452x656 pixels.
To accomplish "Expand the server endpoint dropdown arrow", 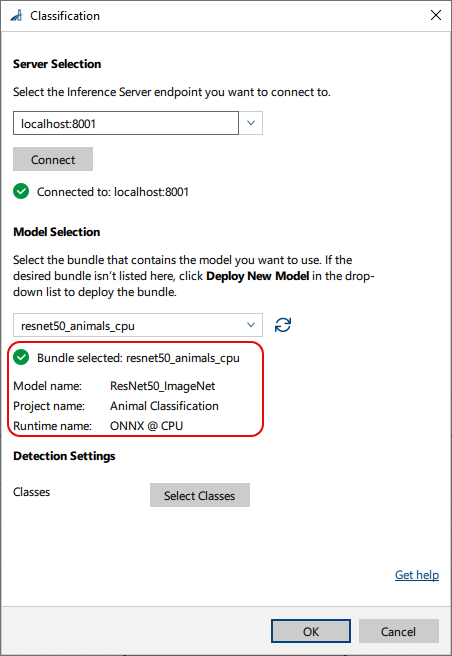I will [x=251, y=123].
